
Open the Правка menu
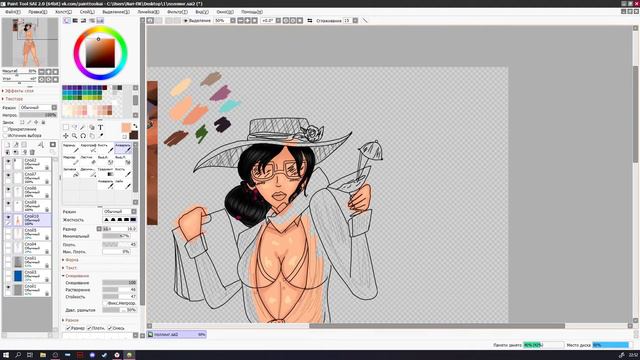tap(38, 12)
